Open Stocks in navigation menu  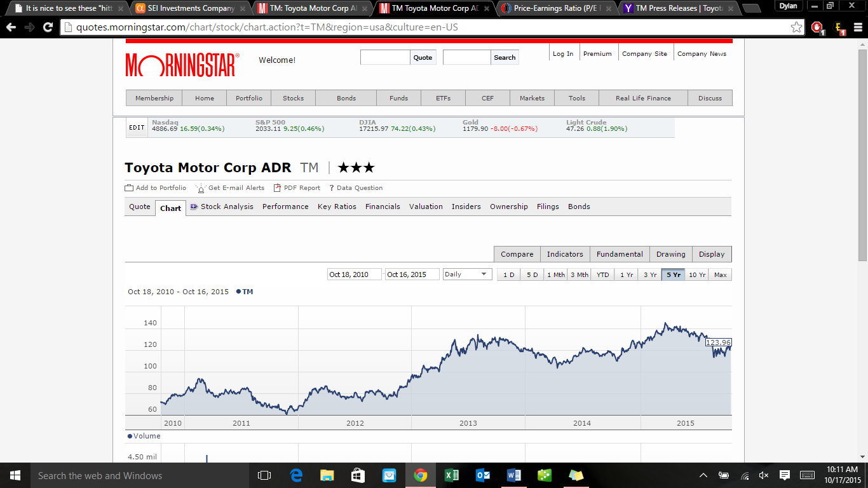294,98
